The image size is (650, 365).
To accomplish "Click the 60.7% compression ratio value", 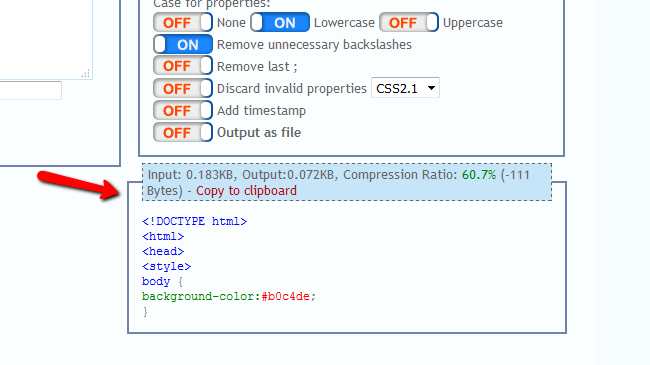I will click(x=479, y=175).
